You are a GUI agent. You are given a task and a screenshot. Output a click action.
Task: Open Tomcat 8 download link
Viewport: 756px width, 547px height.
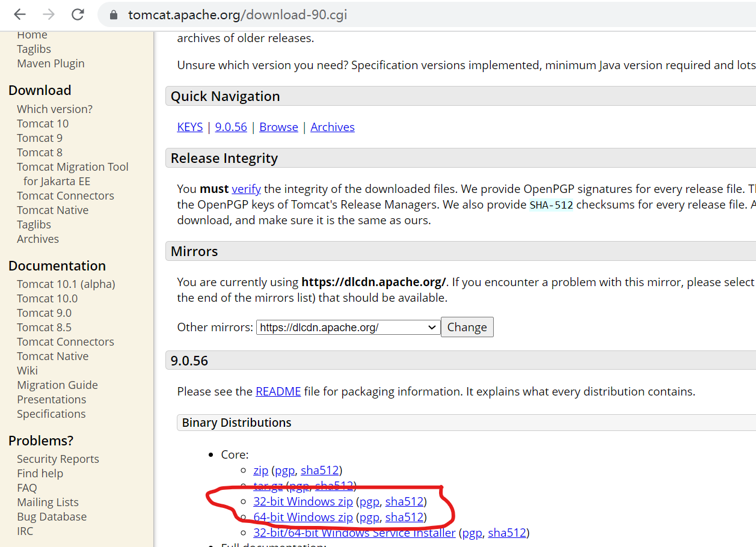[40, 152]
